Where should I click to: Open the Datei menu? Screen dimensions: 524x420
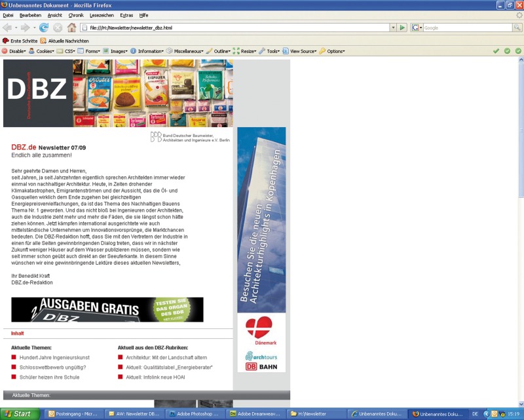[x=8, y=15]
